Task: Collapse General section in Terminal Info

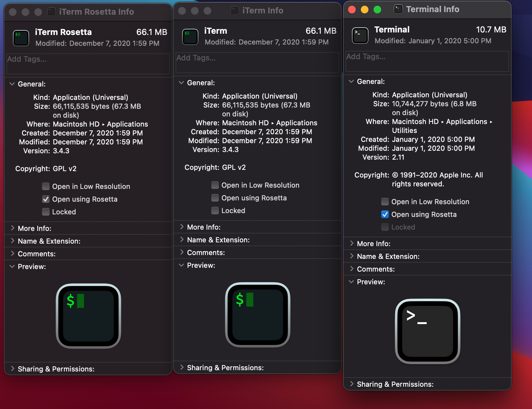Action: [351, 81]
